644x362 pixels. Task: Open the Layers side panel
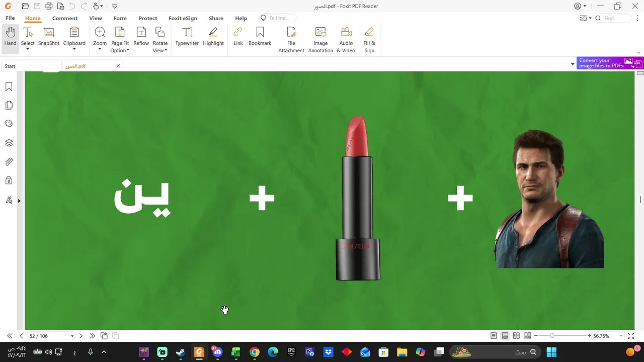point(9,143)
